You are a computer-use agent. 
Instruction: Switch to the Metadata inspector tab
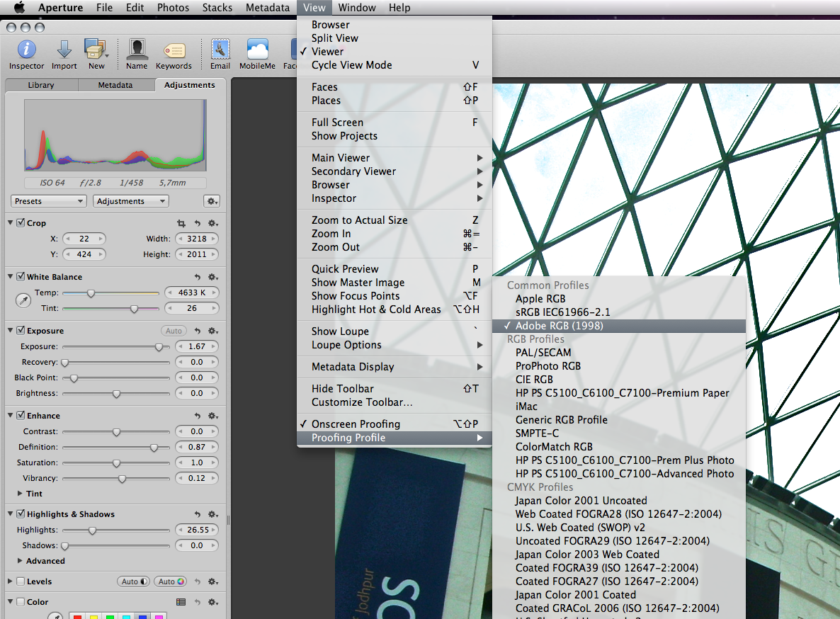pos(115,84)
